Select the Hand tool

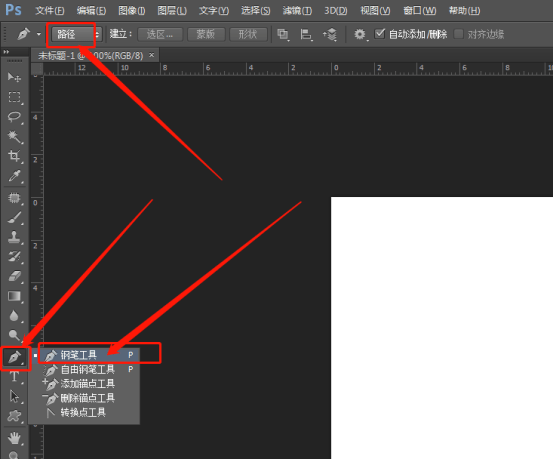tap(14, 438)
